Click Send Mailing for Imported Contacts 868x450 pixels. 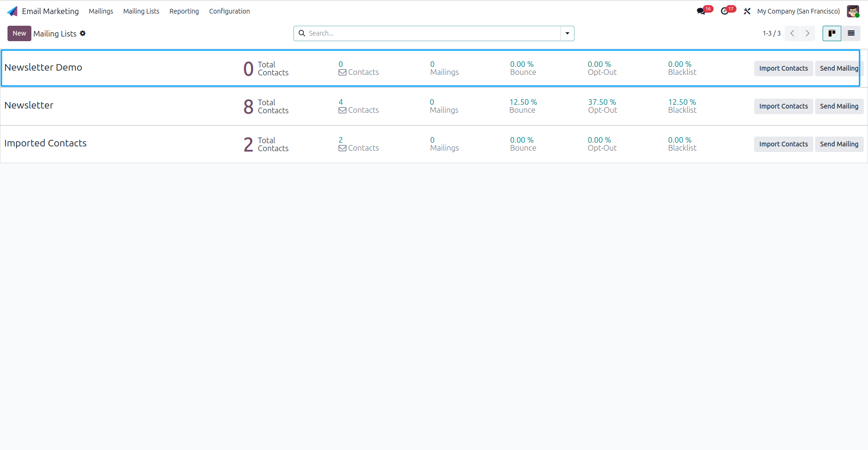click(839, 144)
